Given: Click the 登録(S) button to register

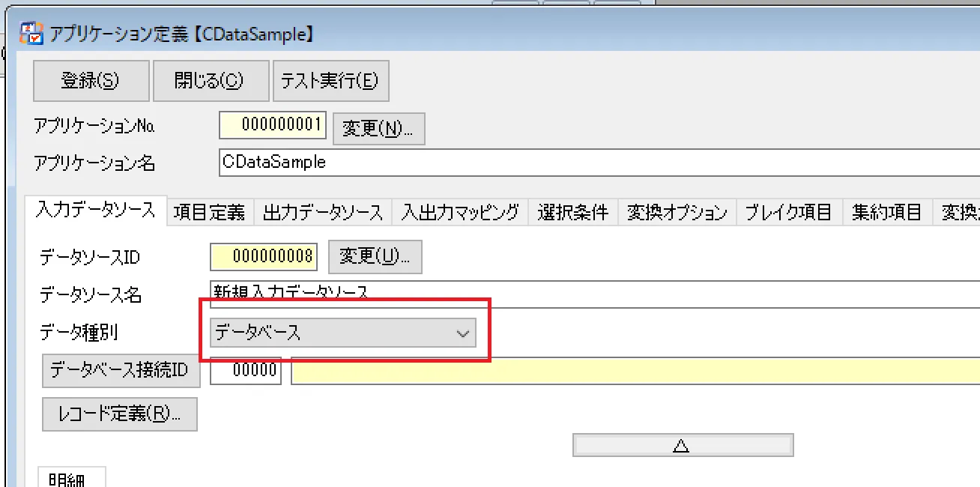Looking at the screenshot, I should 90,80.
